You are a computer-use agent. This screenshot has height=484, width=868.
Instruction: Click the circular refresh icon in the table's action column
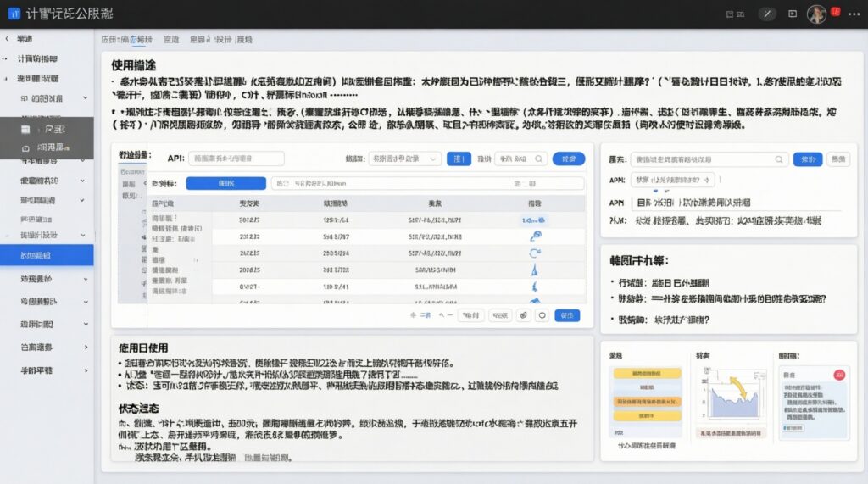535,253
